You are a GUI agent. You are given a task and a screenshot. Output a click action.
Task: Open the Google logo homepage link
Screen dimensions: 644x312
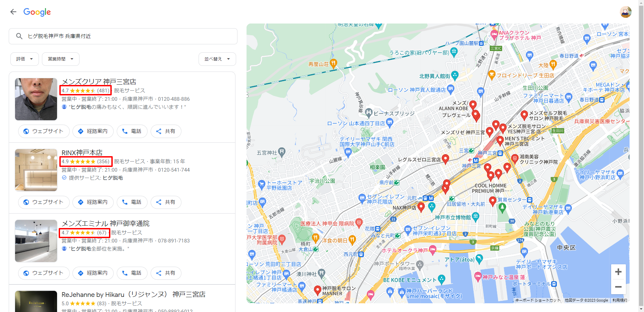[x=37, y=12]
